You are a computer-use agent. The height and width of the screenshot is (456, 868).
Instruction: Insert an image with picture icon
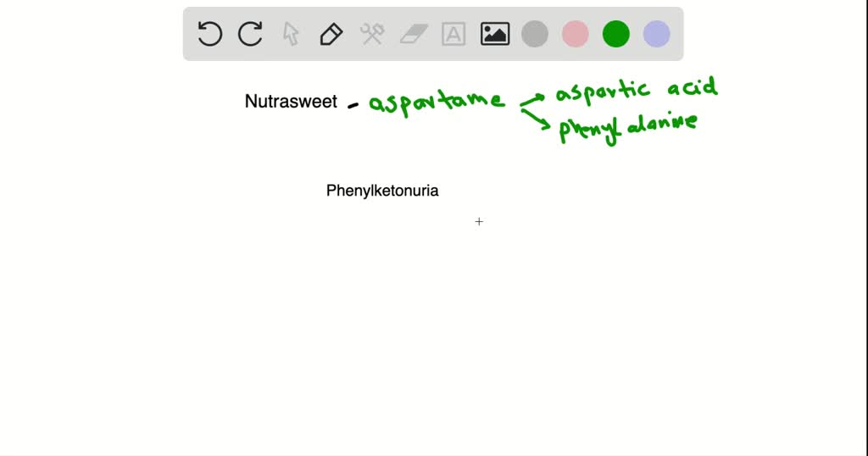tap(495, 34)
